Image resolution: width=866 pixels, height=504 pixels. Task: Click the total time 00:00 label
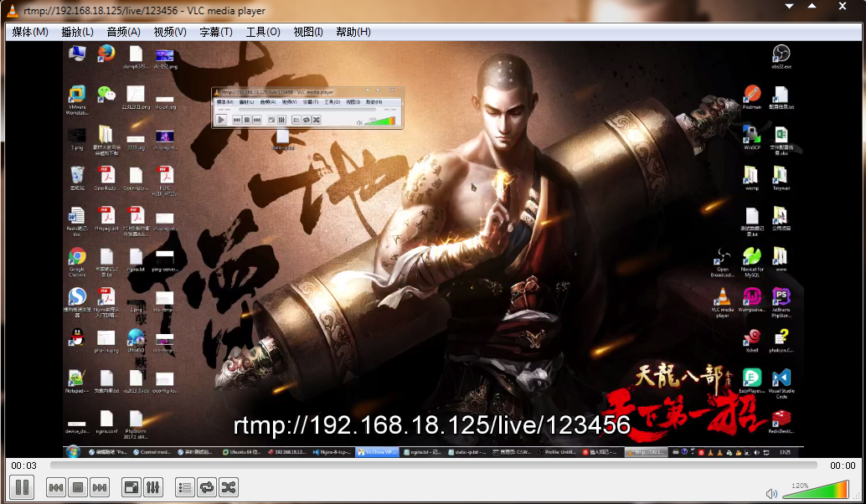(843, 465)
